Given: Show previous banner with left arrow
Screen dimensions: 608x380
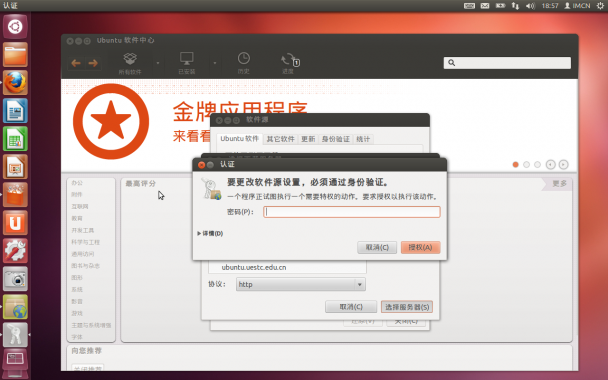Looking at the screenshot, I should [551, 164].
